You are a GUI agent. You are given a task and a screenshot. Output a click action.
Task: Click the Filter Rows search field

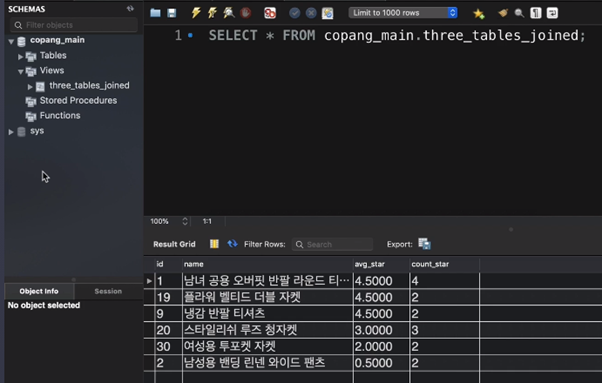click(332, 244)
